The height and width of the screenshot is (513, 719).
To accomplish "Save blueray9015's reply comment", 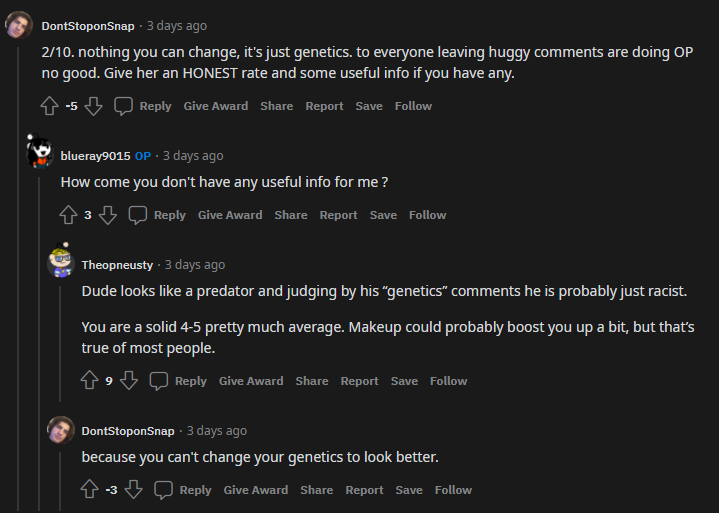I will click(383, 215).
